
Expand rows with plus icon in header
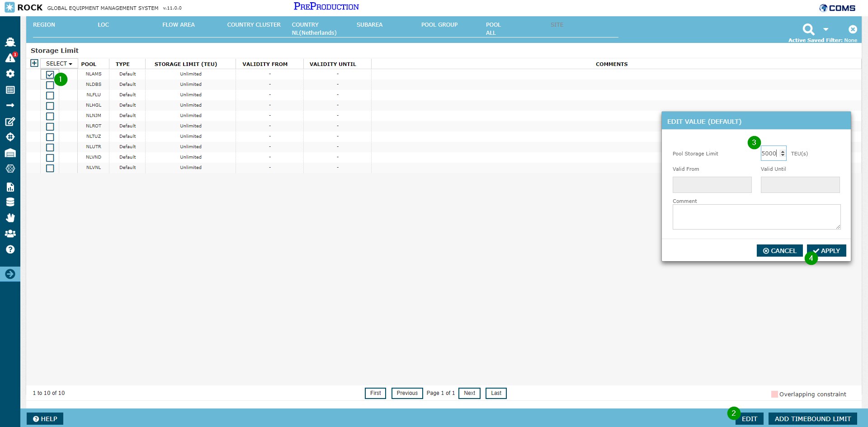pos(34,63)
